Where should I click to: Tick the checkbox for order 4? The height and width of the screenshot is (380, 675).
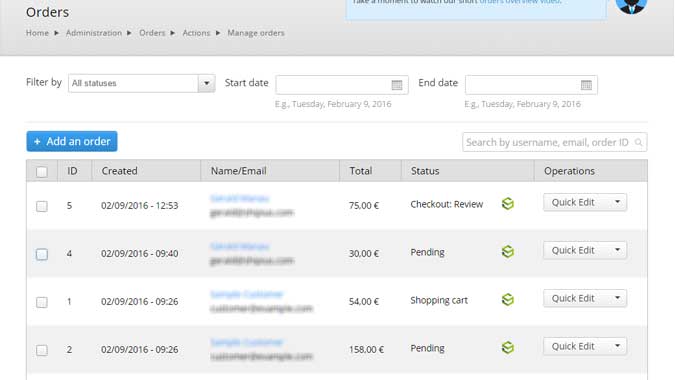(42, 254)
